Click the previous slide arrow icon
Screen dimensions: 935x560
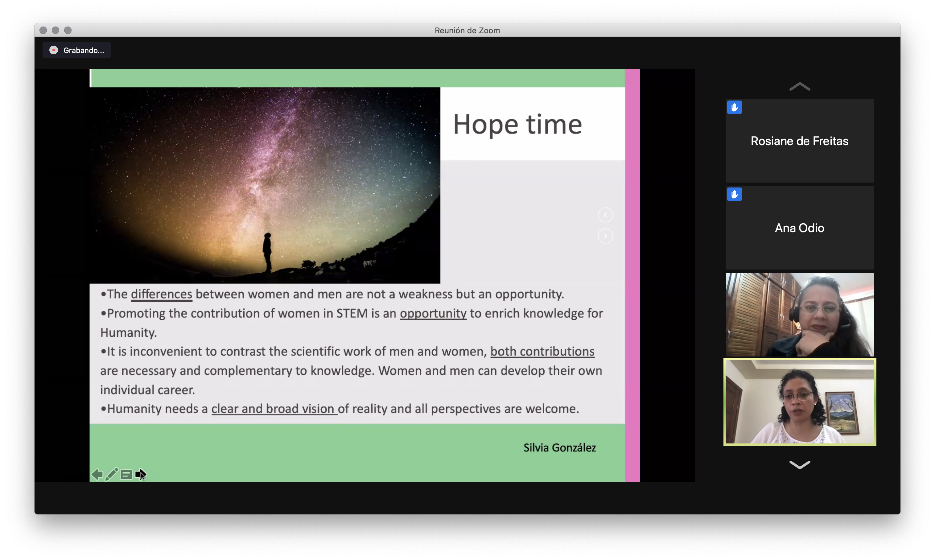[97, 474]
